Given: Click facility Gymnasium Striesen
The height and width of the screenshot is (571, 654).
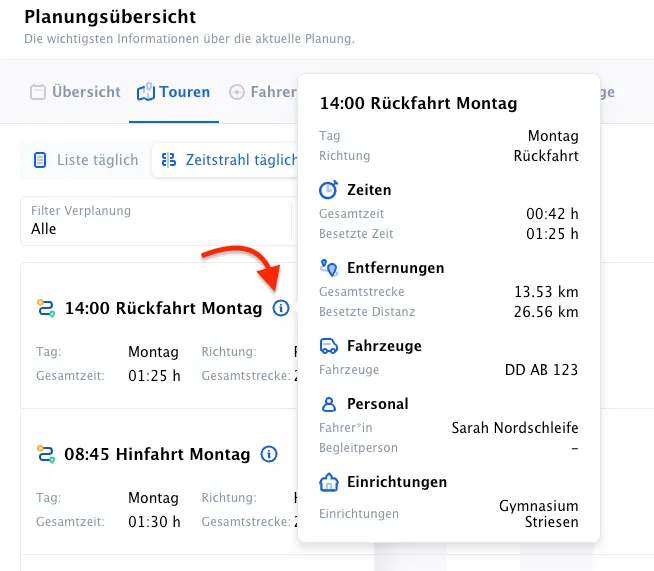Looking at the screenshot, I should 538,513.
